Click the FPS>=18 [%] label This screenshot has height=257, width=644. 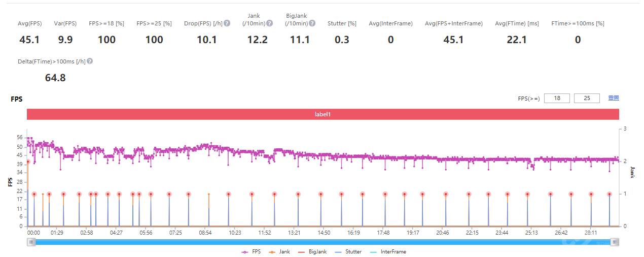point(106,23)
